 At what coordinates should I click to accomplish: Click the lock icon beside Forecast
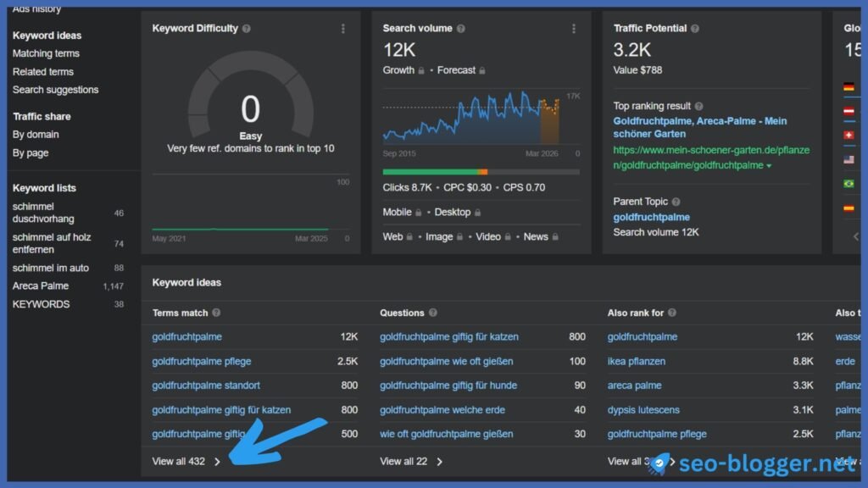pyautogui.click(x=482, y=71)
